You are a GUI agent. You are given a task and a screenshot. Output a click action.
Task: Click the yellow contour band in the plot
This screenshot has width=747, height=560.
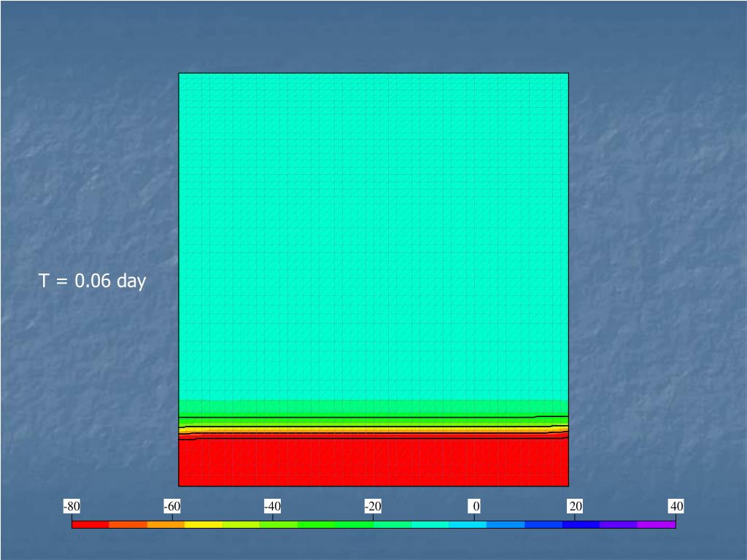373,429
